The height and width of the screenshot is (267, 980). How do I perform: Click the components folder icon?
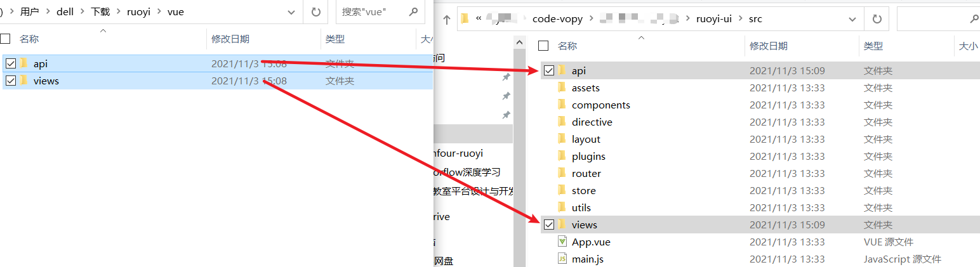click(562, 105)
